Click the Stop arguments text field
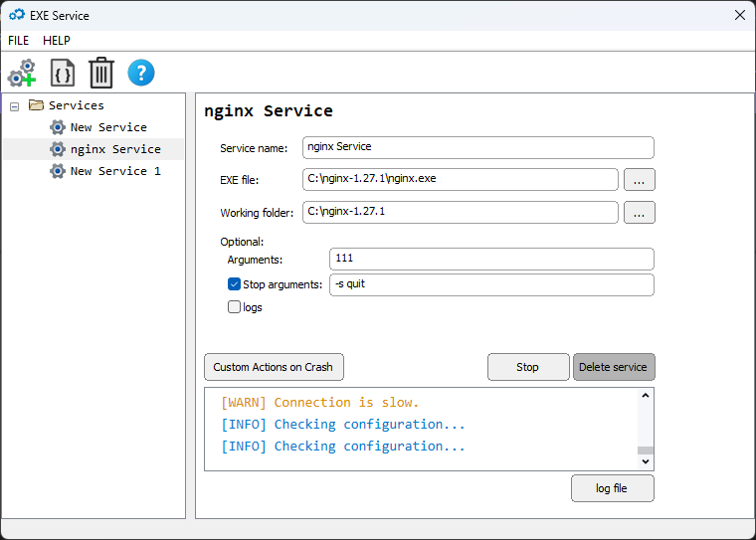The height and width of the screenshot is (540, 756). 491,284
